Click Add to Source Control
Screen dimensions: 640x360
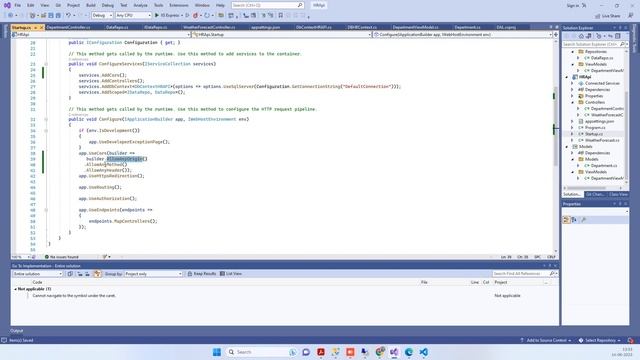(x=545, y=340)
